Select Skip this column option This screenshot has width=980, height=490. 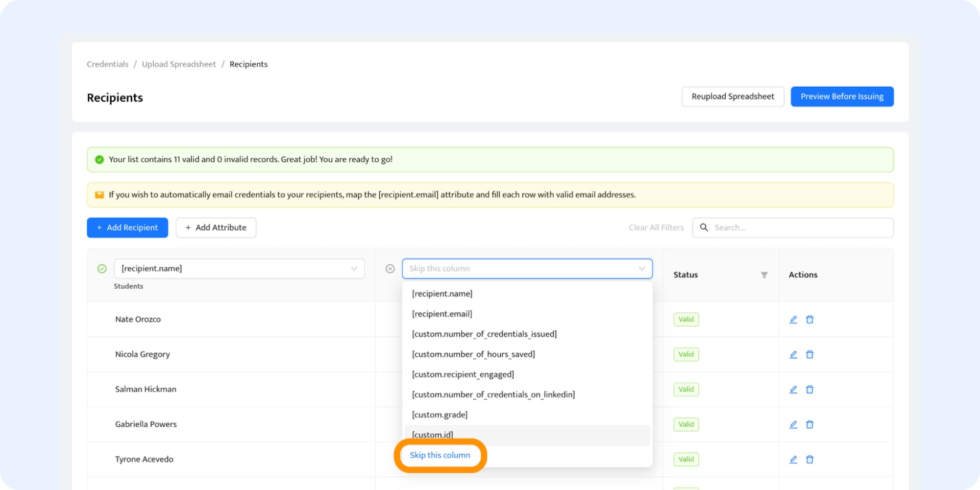(440, 455)
